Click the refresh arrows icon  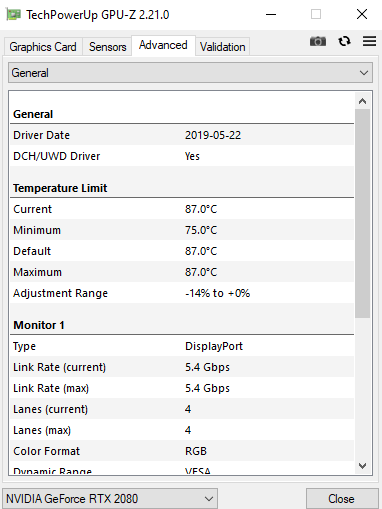(344, 41)
